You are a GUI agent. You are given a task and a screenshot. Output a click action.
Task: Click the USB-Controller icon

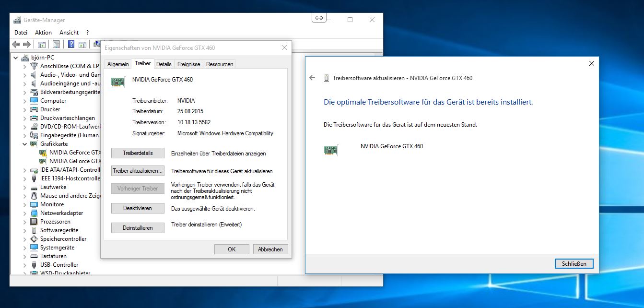(x=34, y=265)
